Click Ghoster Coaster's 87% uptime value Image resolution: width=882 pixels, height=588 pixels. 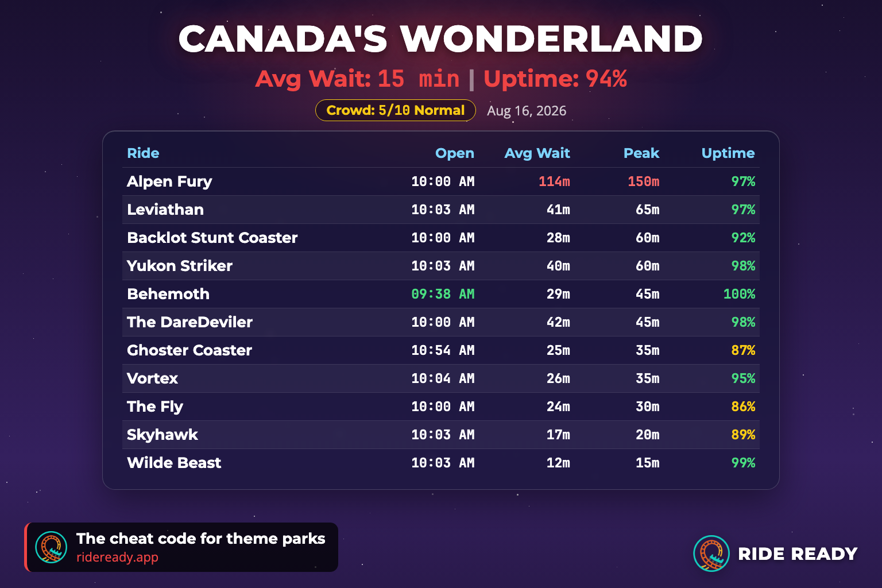(x=743, y=350)
